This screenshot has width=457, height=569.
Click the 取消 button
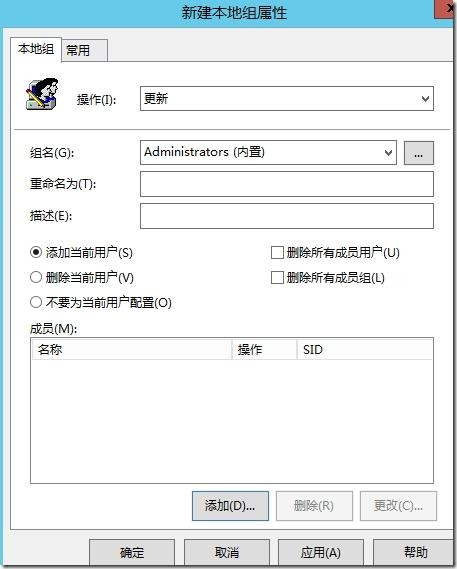pyautogui.click(x=227, y=552)
